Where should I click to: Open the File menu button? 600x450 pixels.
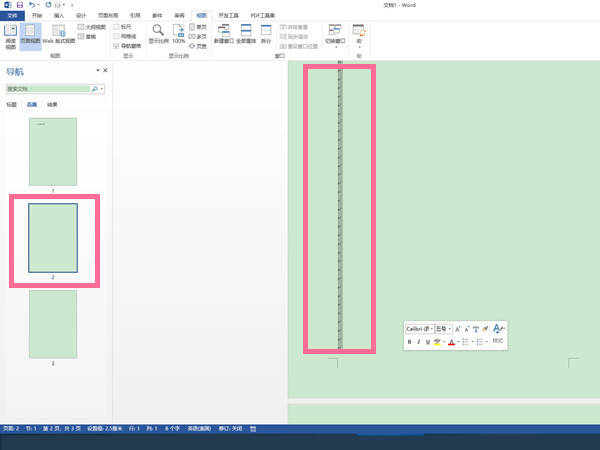click(x=12, y=16)
